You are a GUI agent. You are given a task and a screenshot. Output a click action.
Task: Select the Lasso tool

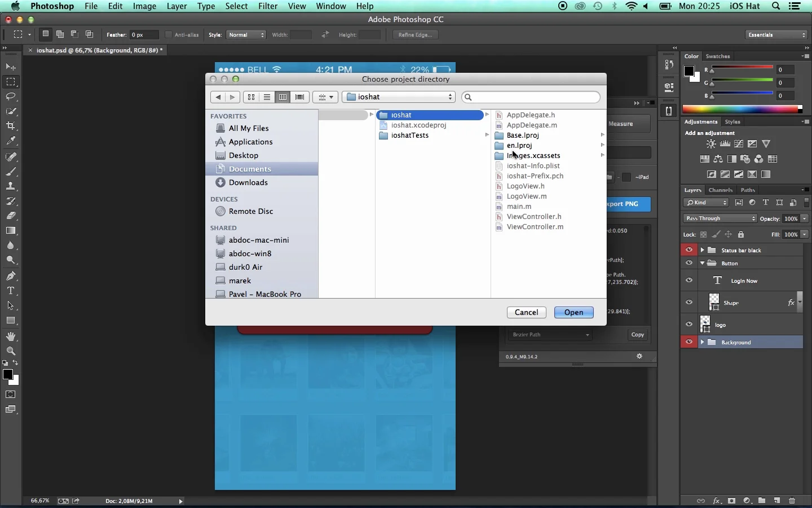pyautogui.click(x=11, y=97)
